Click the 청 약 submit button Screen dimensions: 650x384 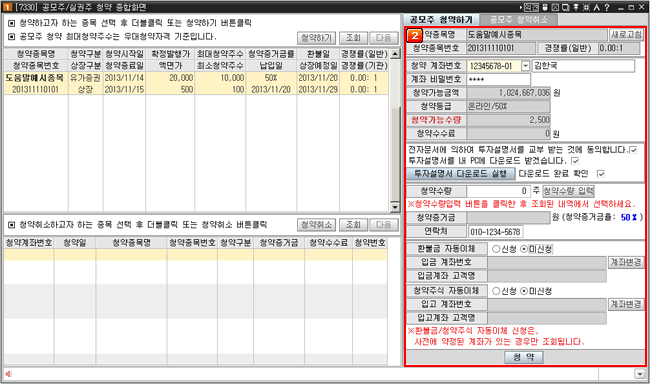click(524, 357)
